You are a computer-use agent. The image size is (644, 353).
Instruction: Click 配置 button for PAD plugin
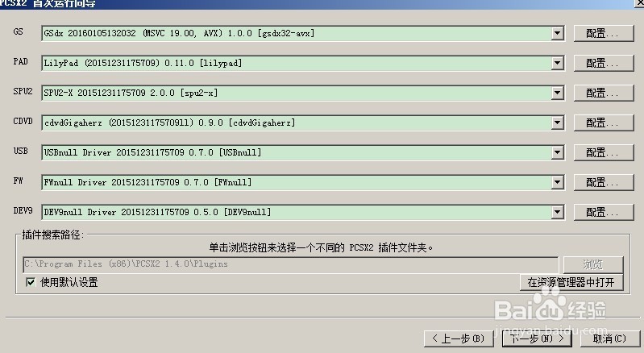[x=604, y=63]
